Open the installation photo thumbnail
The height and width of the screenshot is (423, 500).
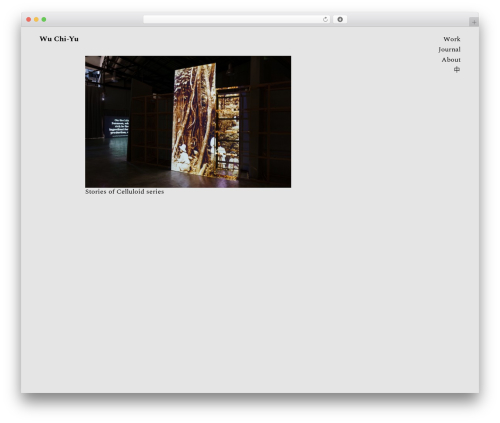tap(188, 122)
